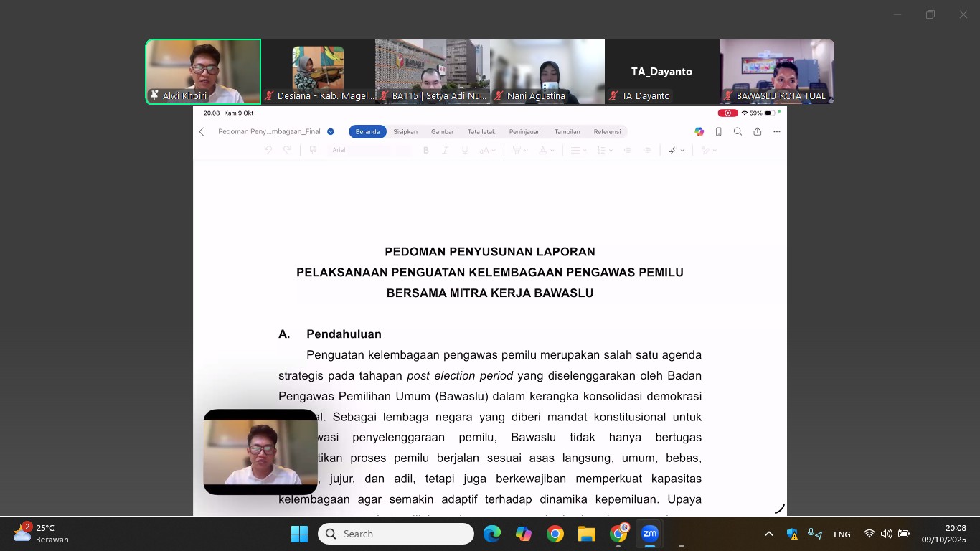This screenshot has width=980, height=551.
Task: Open the Copilot icon in the Word toolbar
Action: tap(699, 132)
